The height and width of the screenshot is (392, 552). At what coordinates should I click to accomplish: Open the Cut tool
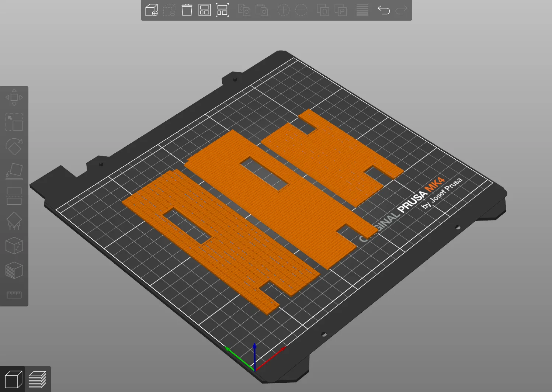pos(14,196)
